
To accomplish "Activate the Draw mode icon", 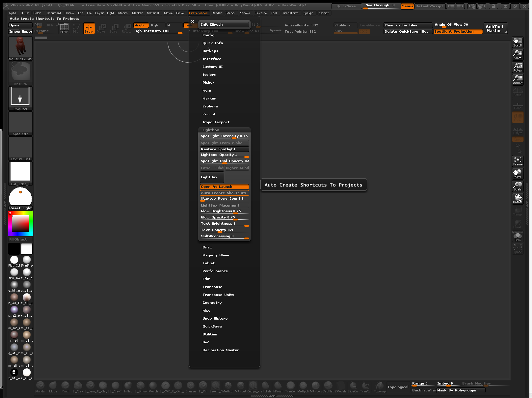I will click(89, 28).
